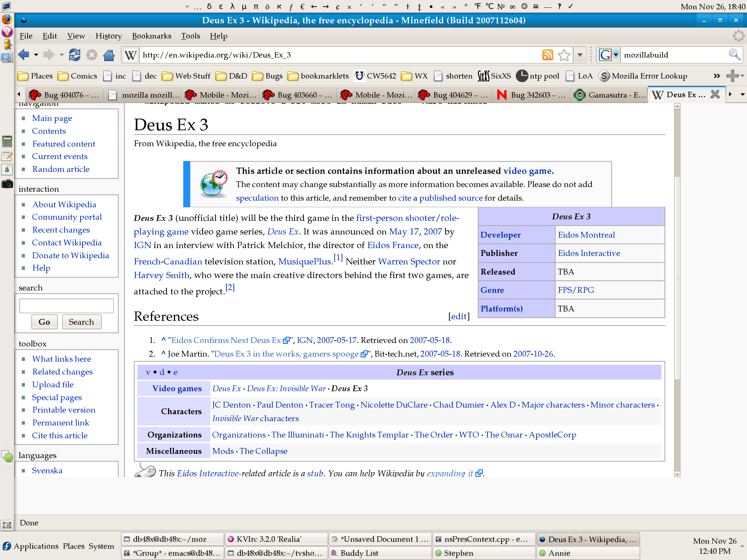Click the search magnifier icon

pyautogui.click(x=734, y=55)
